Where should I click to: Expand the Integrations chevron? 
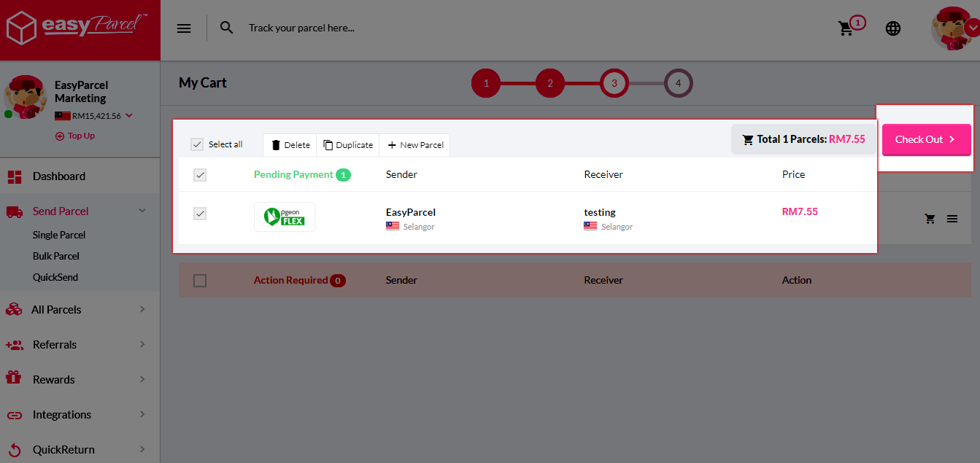coord(142,414)
